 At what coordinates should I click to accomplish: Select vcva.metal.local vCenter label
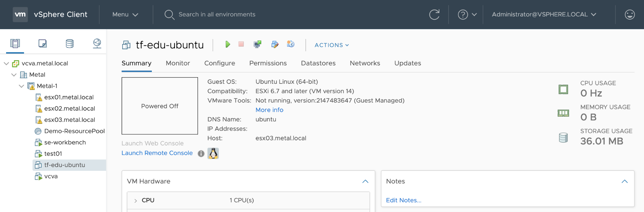(45, 63)
